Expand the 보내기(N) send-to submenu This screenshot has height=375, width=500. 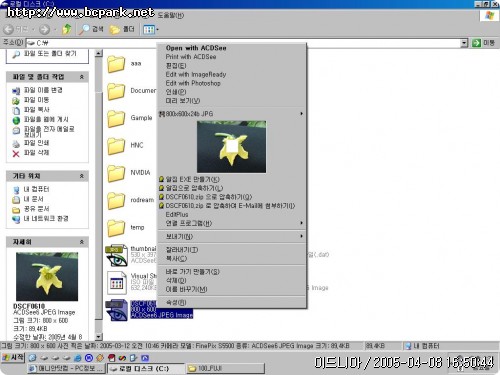pos(232,236)
